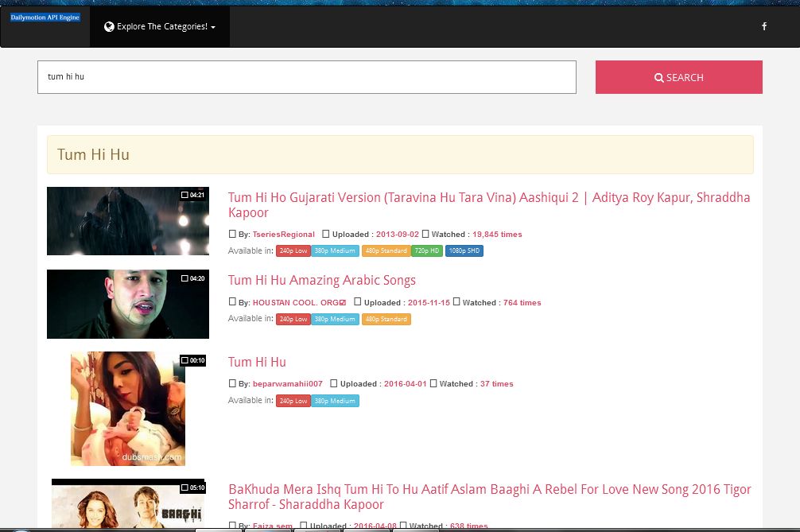
Task: Select the 1080p SHD quality badge
Action: click(x=464, y=251)
